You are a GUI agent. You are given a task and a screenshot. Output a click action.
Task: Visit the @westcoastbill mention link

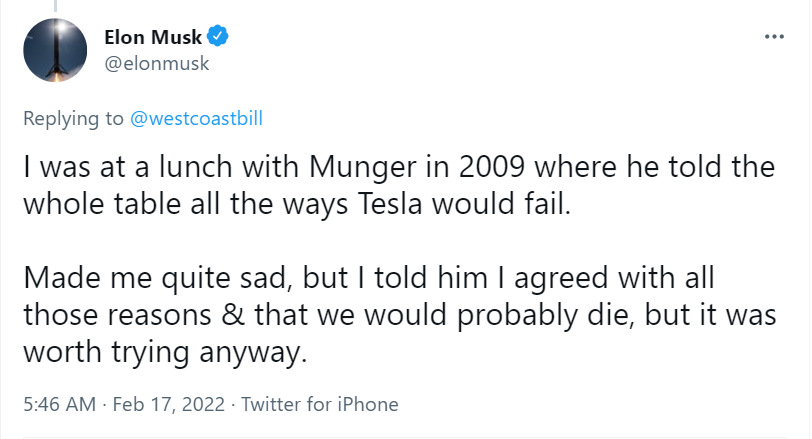coord(197,118)
